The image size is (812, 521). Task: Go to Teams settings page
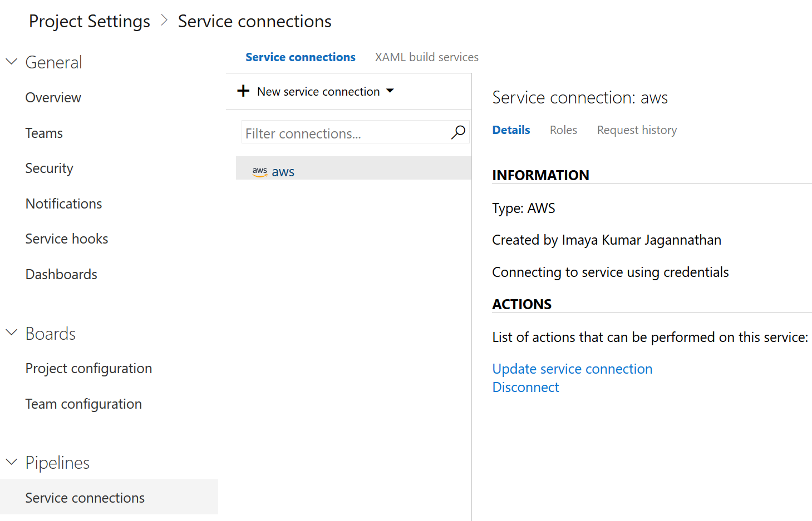pyautogui.click(x=44, y=133)
